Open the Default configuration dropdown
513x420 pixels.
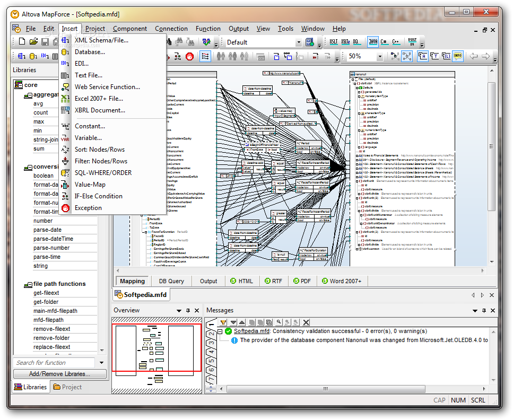click(x=298, y=42)
